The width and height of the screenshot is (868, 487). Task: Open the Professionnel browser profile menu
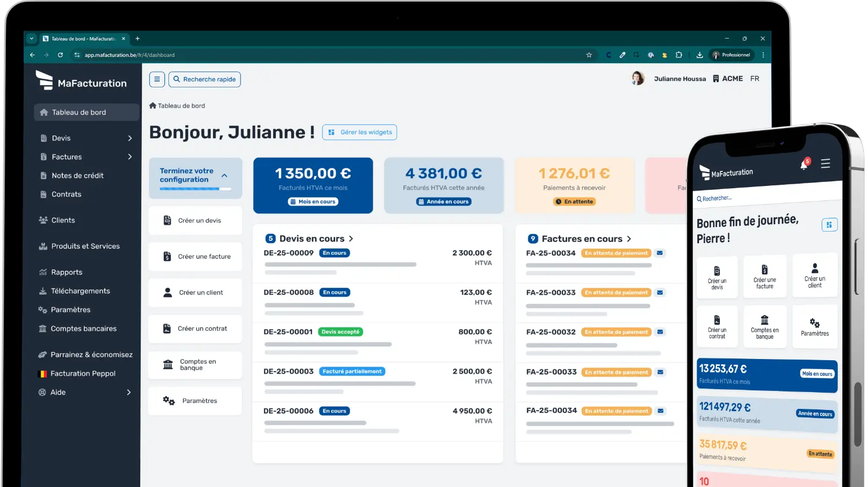(x=731, y=55)
